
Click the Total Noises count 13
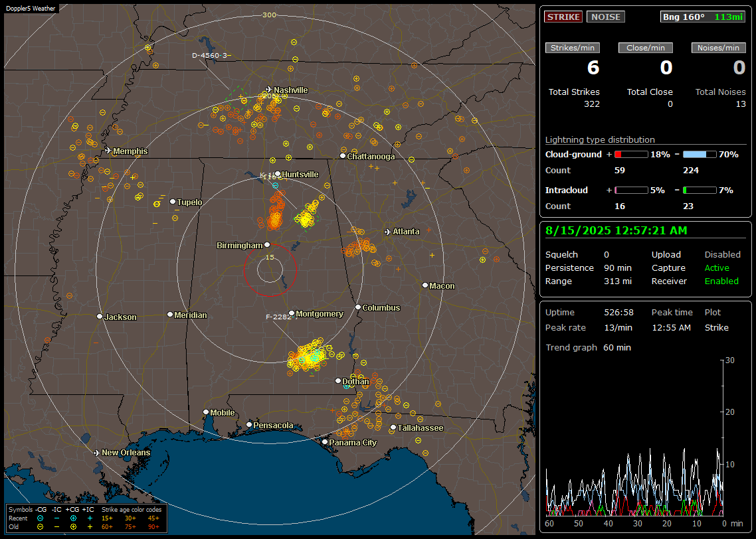point(741,104)
